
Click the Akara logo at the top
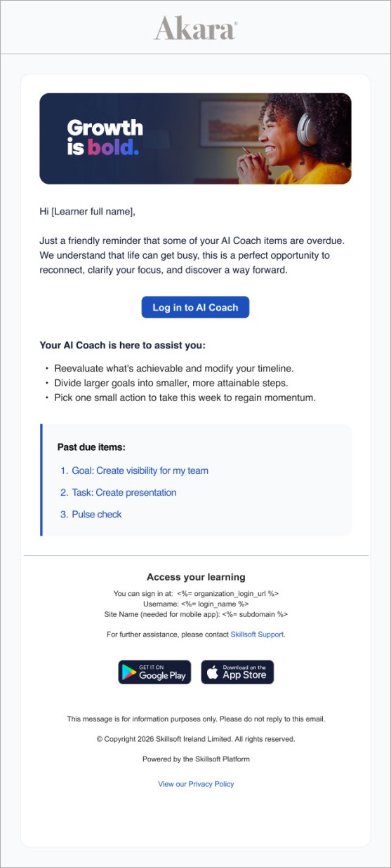pos(195,29)
